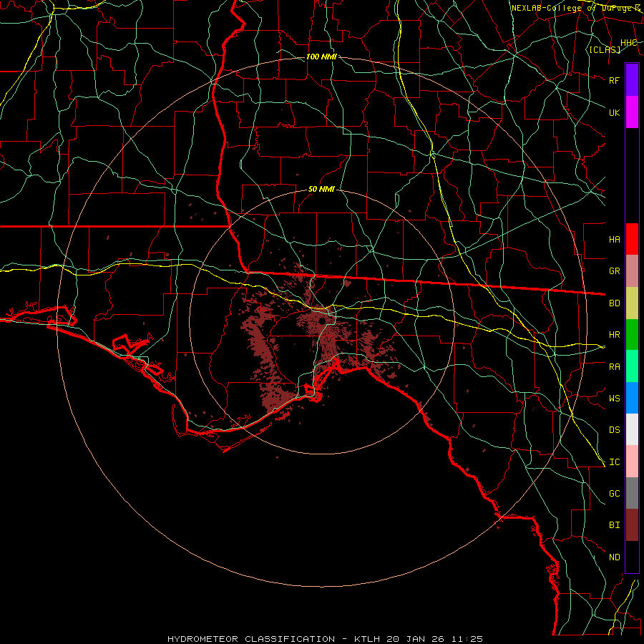Click the blue WS wet snow swatch
Screen dimensions: 644x644
pos(632,398)
